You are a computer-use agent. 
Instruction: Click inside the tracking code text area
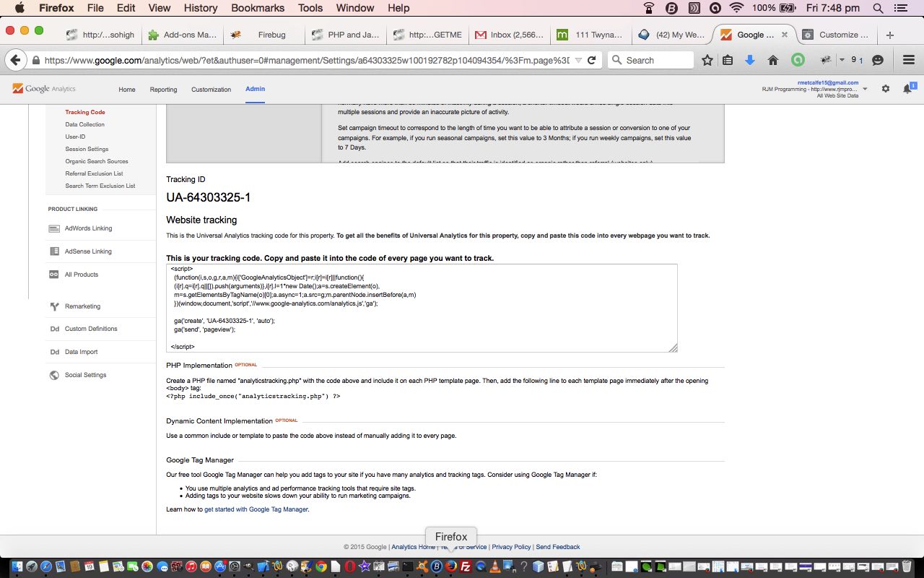coord(422,308)
